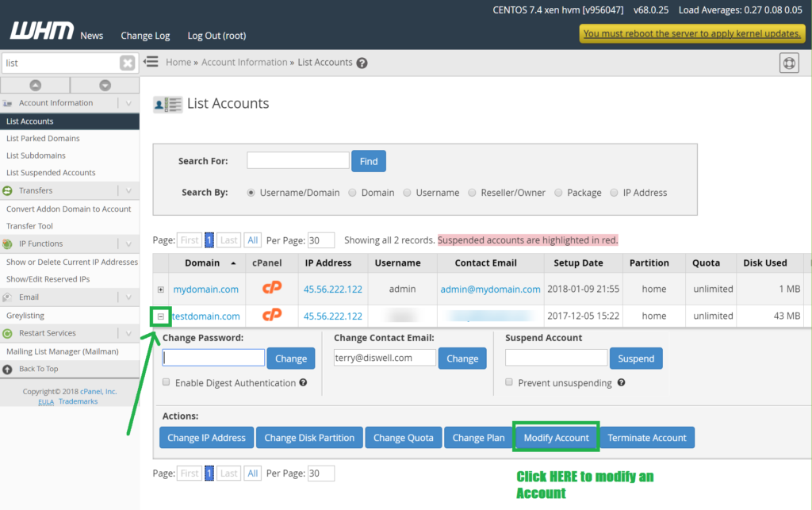The height and width of the screenshot is (510, 812).
Task: Collapse the Account Information sidebar section
Action: [128, 103]
